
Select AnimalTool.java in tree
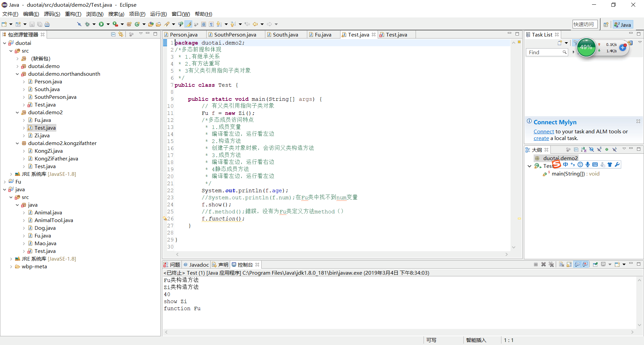[54, 220]
